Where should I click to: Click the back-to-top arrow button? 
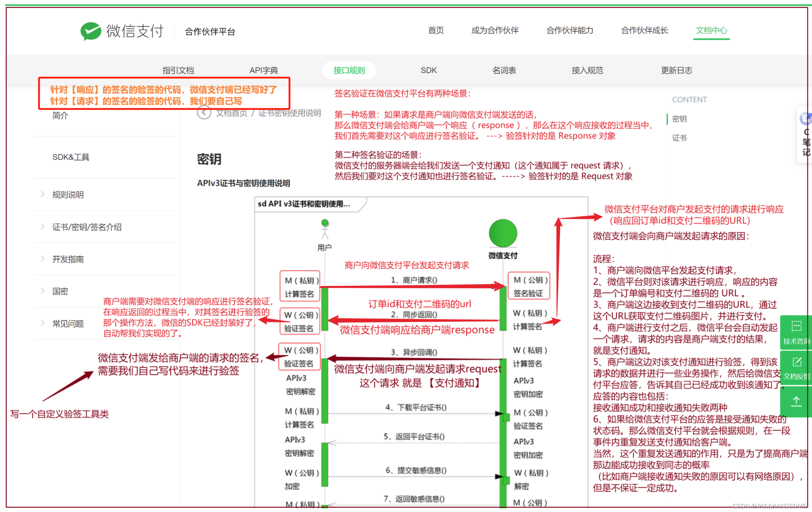pyautogui.click(x=796, y=401)
